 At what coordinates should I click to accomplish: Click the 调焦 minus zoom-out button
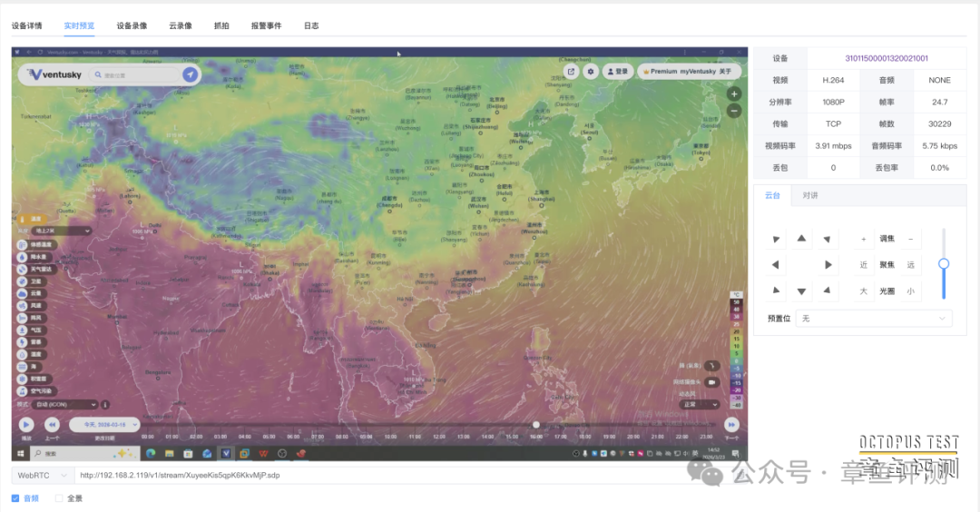pyautogui.click(x=911, y=239)
